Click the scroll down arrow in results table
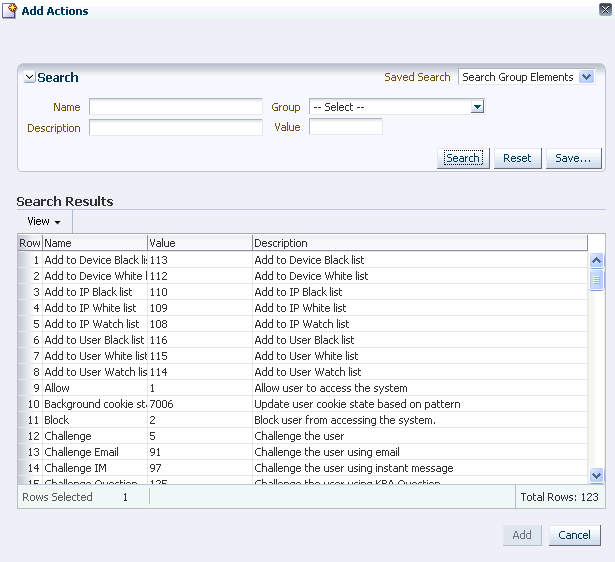The image size is (615, 562). point(597,475)
